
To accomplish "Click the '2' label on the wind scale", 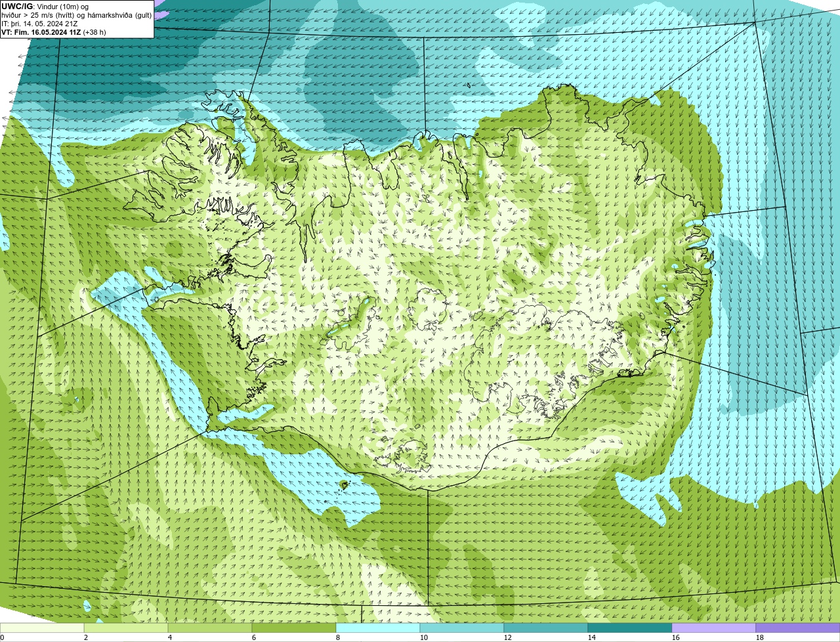I will coord(86,637).
